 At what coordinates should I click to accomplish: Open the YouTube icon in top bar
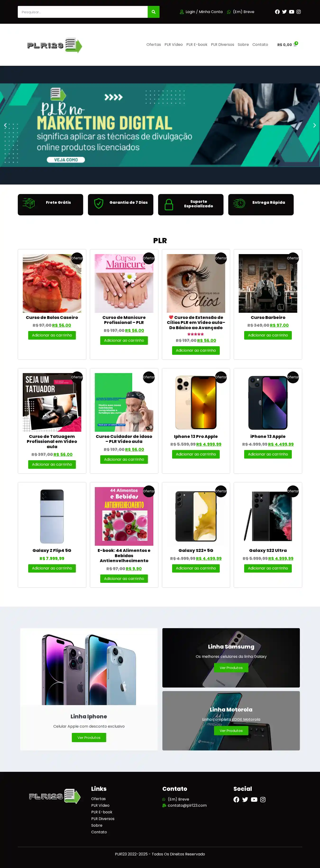291,12
